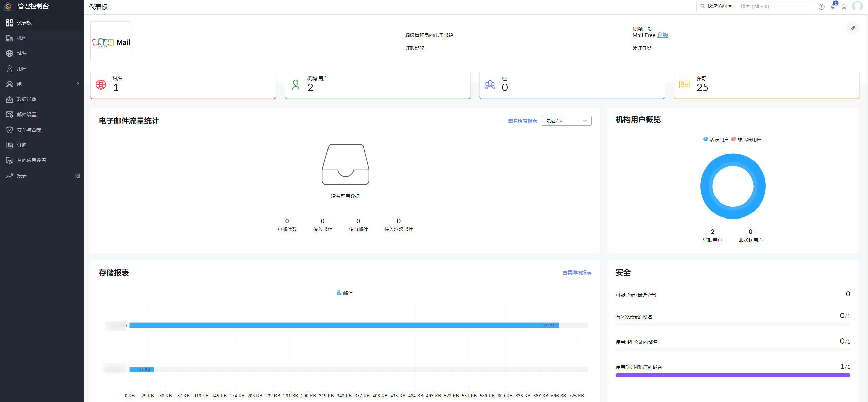
Task: Toggle the 非活跃用户 legend item
Action: tap(746, 139)
